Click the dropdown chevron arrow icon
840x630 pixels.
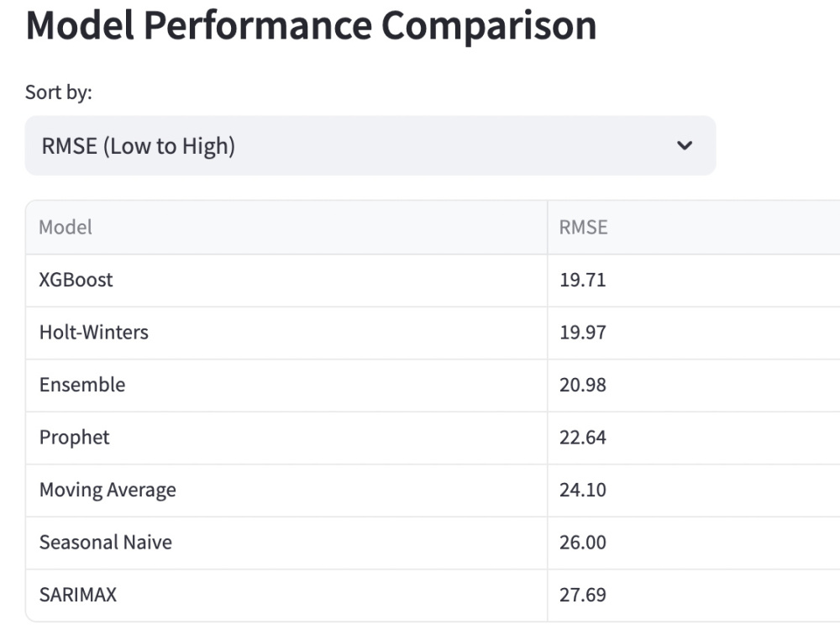(x=685, y=145)
